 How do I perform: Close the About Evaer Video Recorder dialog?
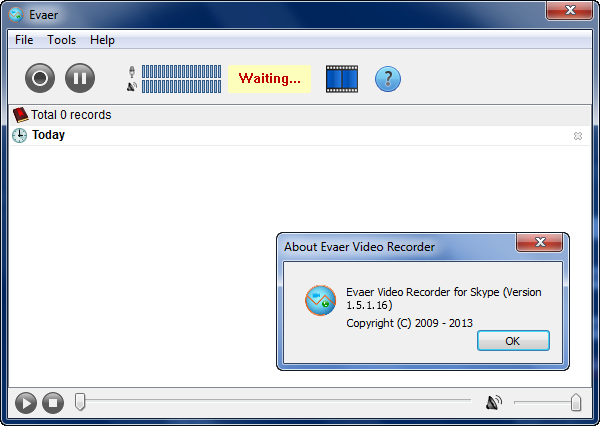point(540,242)
